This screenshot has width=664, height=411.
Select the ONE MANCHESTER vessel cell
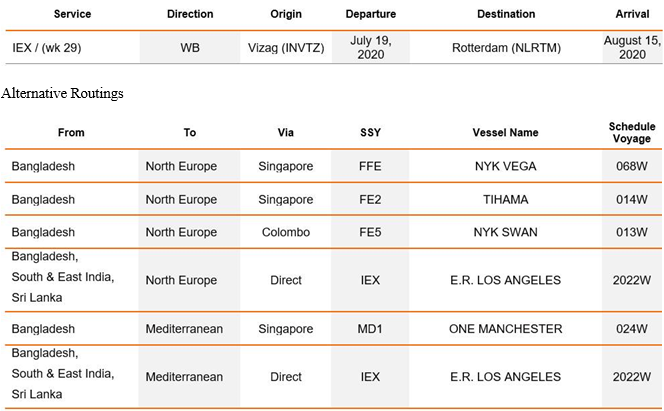coord(506,328)
